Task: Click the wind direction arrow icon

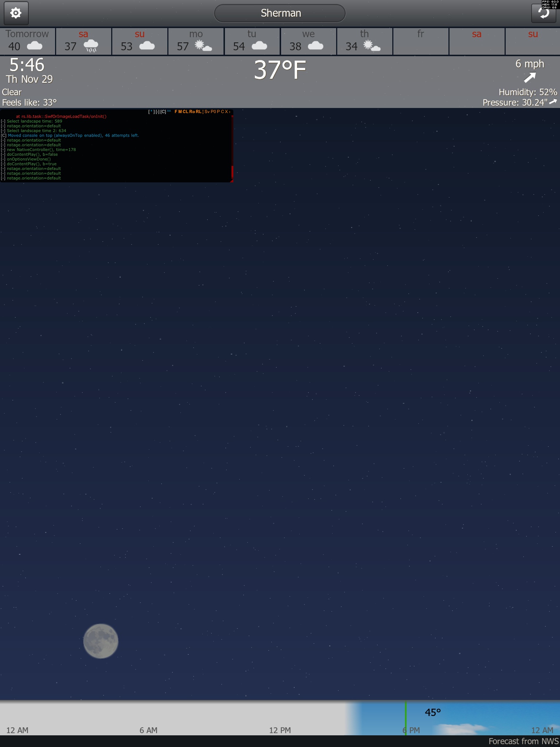Action: 530,77
